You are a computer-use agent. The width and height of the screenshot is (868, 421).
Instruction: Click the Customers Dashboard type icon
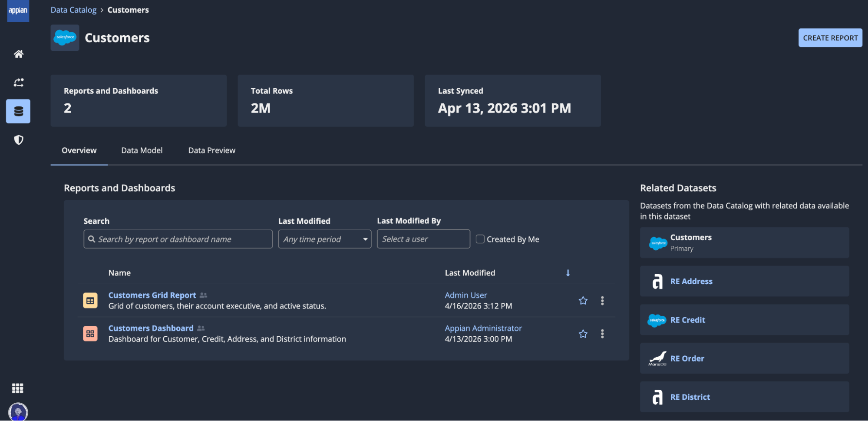[x=90, y=334]
